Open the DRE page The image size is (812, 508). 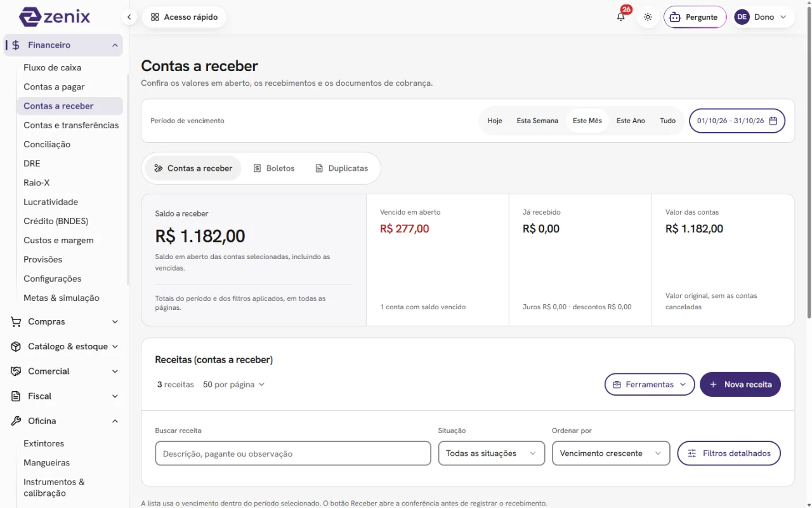click(x=32, y=163)
